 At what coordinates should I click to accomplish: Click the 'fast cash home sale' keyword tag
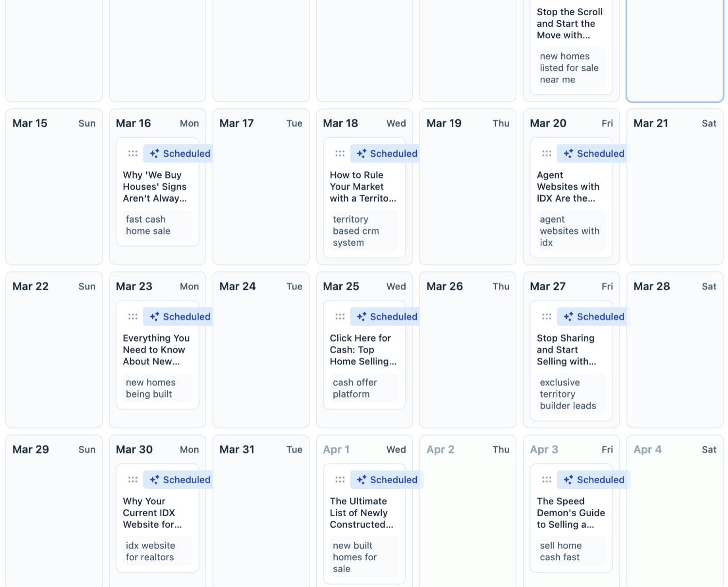(156, 225)
